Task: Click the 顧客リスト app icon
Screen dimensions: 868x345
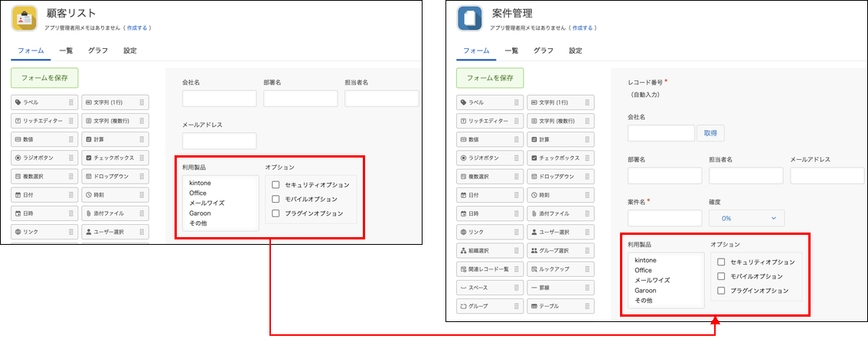Action: [x=24, y=18]
